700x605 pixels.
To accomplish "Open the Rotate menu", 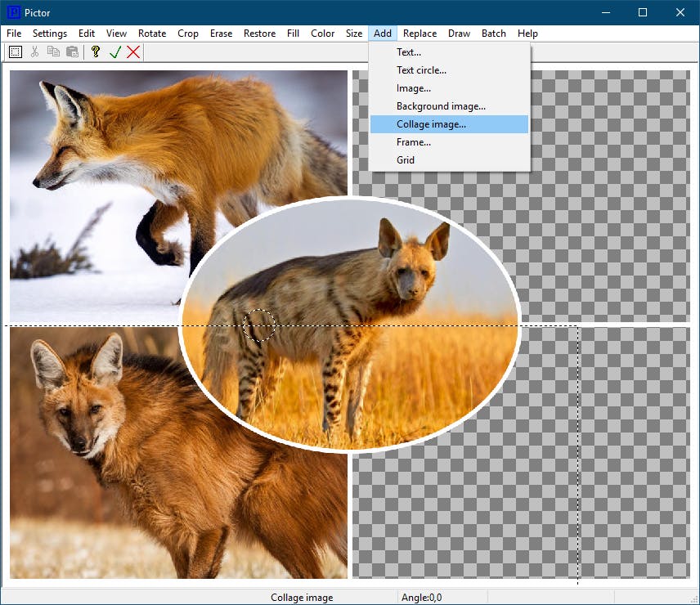I will pyautogui.click(x=152, y=34).
